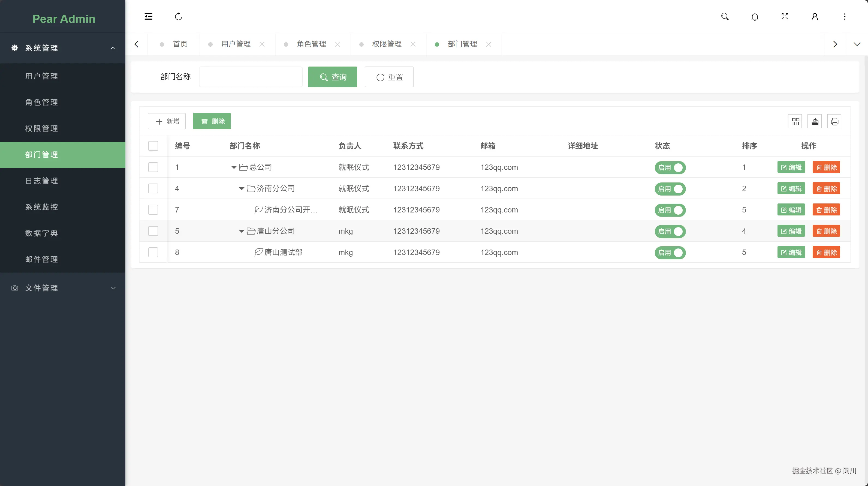This screenshot has width=868, height=486.
Task: Open 日志管理 in sidebar
Action: (x=41, y=181)
